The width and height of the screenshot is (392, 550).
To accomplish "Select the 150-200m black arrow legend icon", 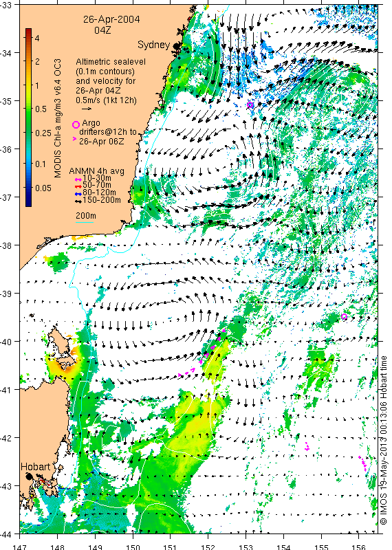I will click(x=78, y=201).
